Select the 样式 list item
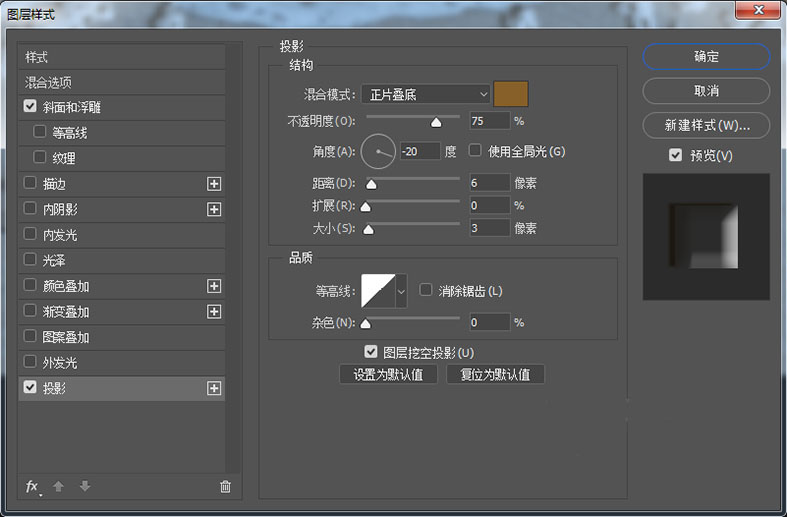787x517 pixels. [121, 57]
